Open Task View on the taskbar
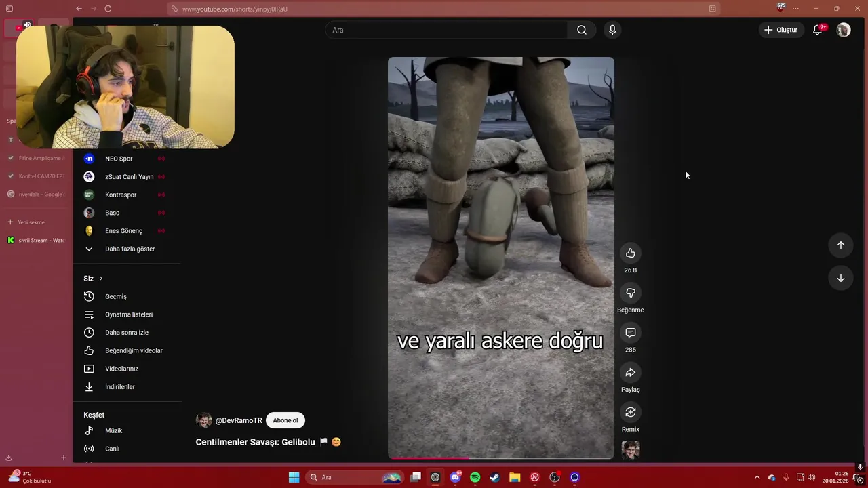This screenshot has width=868, height=488. pos(416,477)
